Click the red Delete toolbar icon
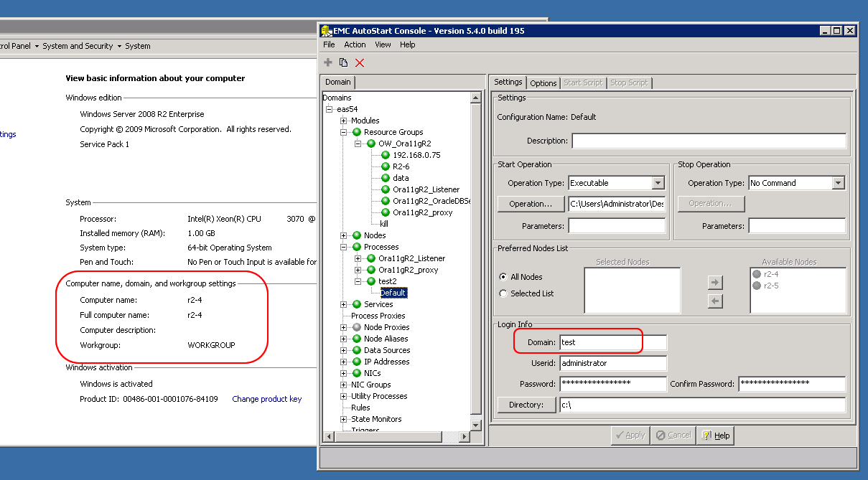Viewport: 868px width, 480px height. coord(360,62)
